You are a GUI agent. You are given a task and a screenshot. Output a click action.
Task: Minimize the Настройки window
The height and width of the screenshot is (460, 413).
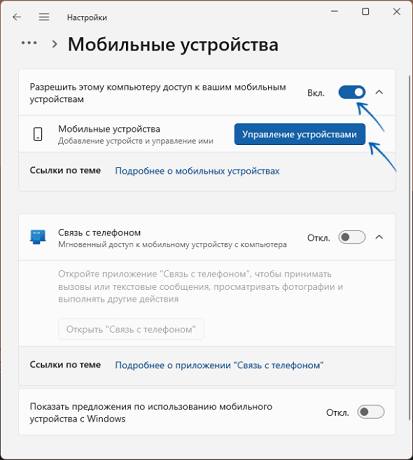pyautogui.click(x=335, y=11)
